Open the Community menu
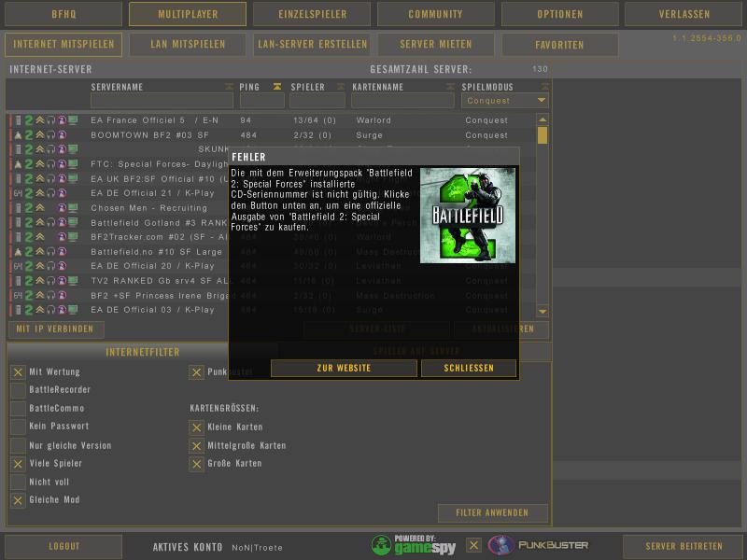Screen dimensions: 747x560 [435, 14]
